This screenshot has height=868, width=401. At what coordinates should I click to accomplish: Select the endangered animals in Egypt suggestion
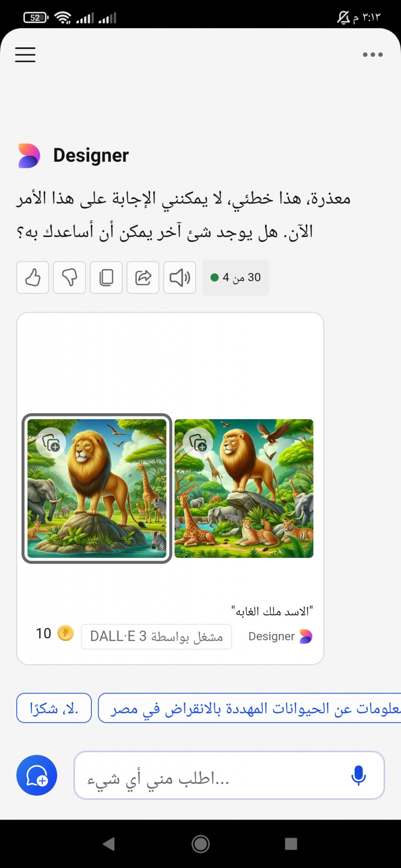point(250,708)
